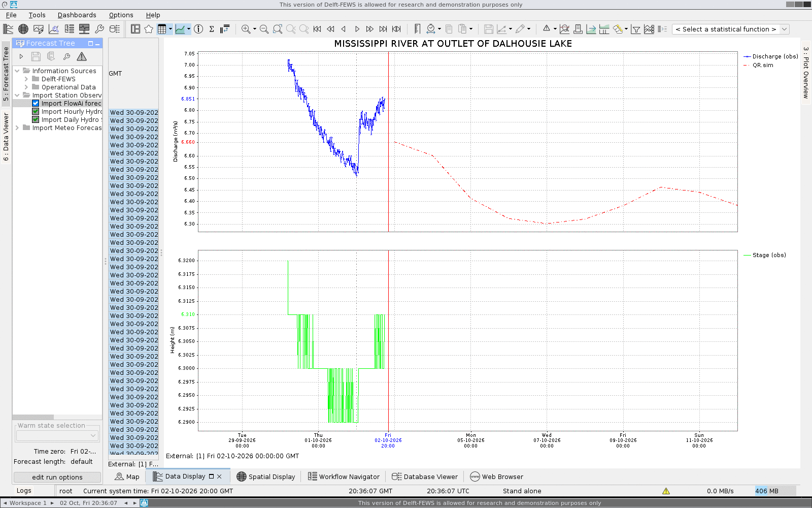Image resolution: width=812 pixels, height=508 pixels.
Task: Toggle Import FlowAi forecast checkbox
Action: pyautogui.click(x=36, y=103)
